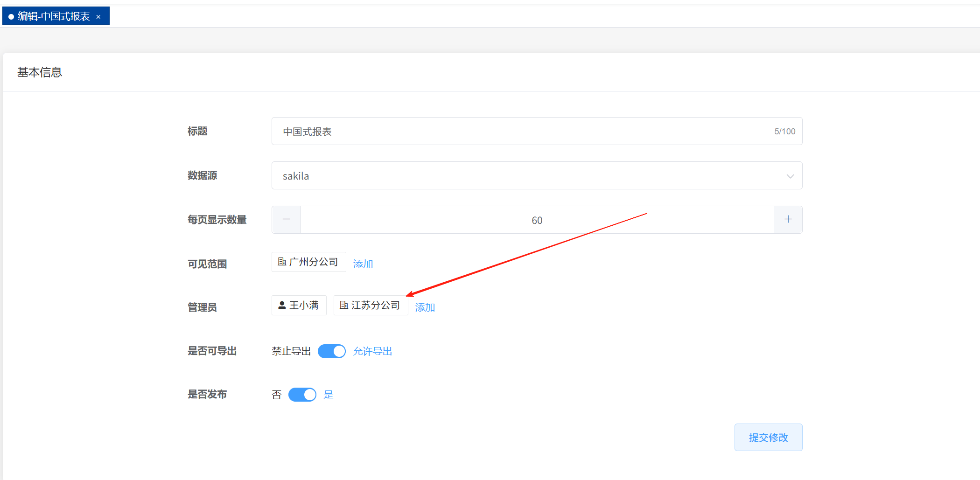Select the 江苏分公司 administrator tag

coord(375,306)
